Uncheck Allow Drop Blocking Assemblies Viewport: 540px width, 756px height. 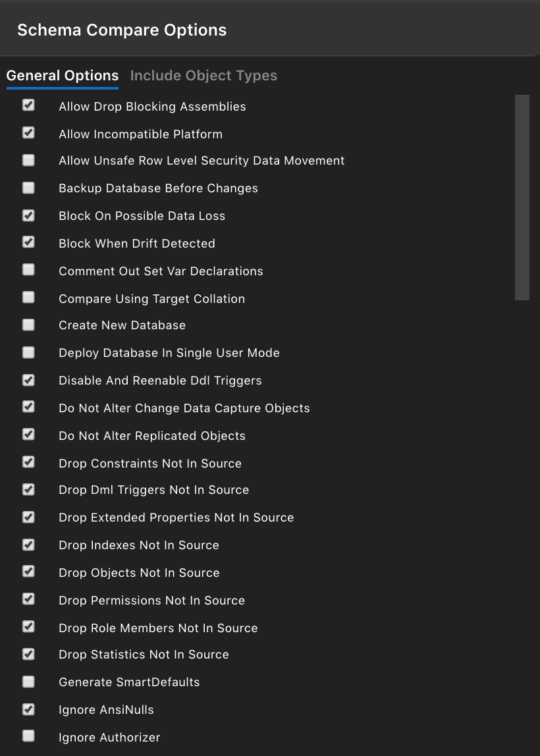coord(28,105)
